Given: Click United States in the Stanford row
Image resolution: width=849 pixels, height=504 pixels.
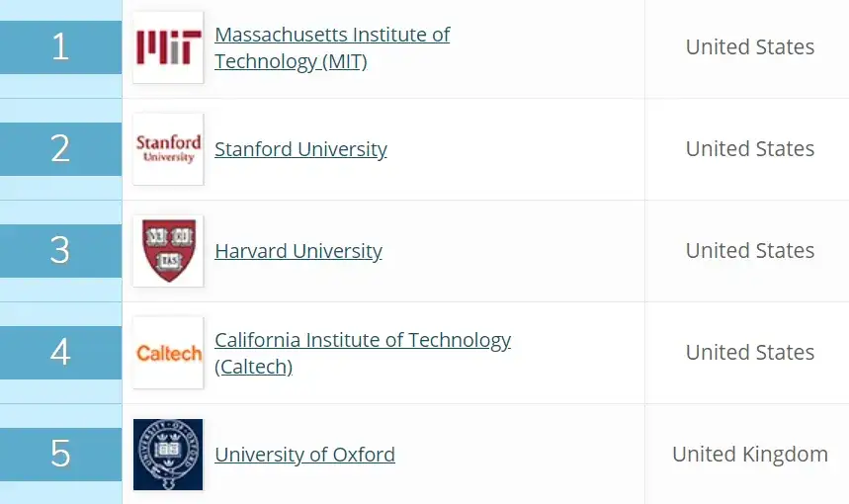Looking at the screenshot, I should [x=750, y=149].
